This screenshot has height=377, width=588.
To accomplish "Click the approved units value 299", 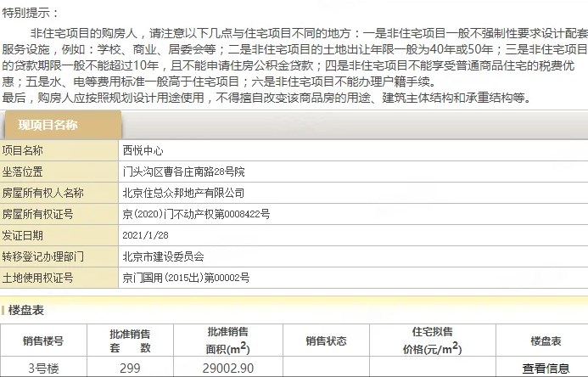I will pyautogui.click(x=130, y=368).
